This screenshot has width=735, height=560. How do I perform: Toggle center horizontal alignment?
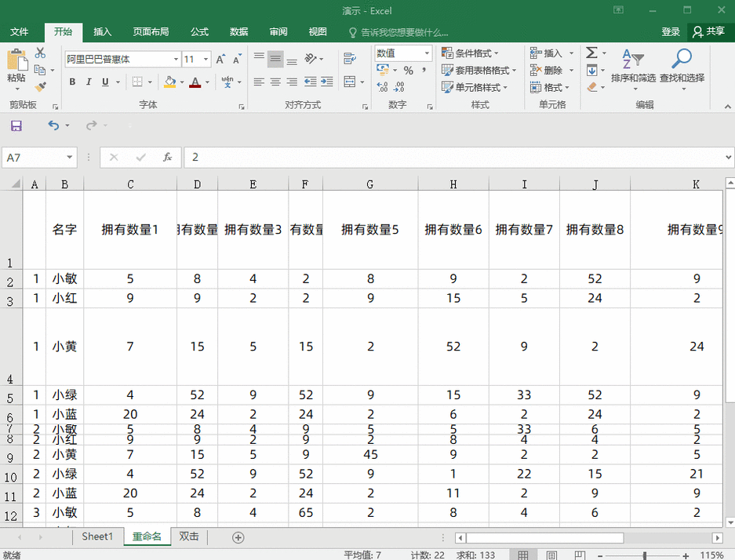coord(275,82)
